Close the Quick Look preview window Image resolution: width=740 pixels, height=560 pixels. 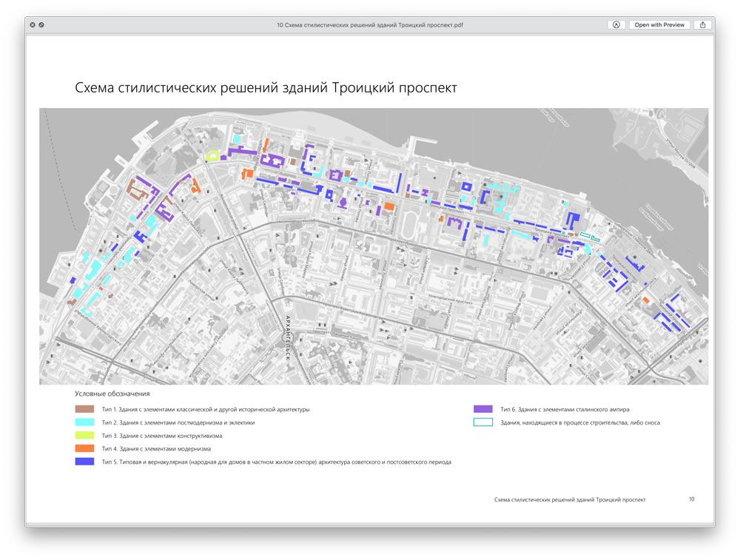[33, 24]
